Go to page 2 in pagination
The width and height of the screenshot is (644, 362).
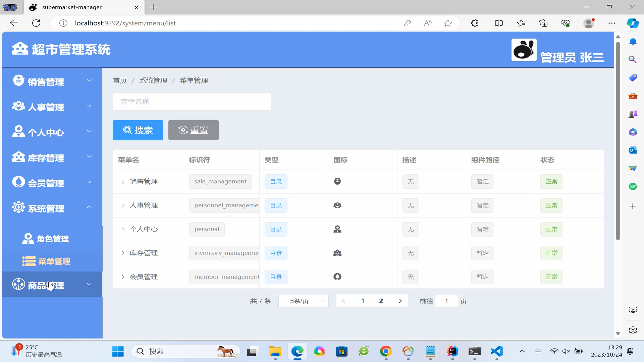click(x=381, y=301)
